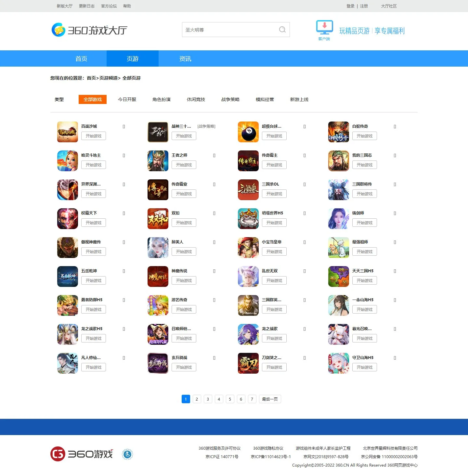The height and width of the screenshot is (476, 468).
Task: Show the 战争策略 category
Action: pos(230,99)
